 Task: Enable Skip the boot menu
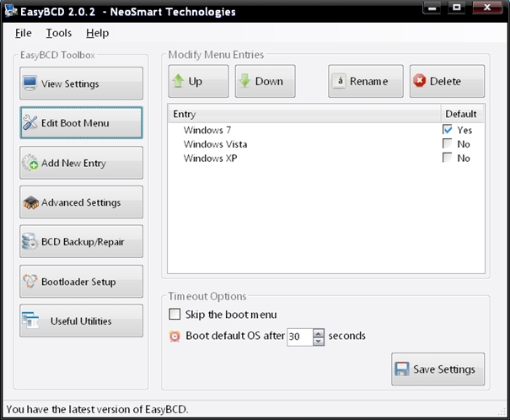tap(174, 315)
